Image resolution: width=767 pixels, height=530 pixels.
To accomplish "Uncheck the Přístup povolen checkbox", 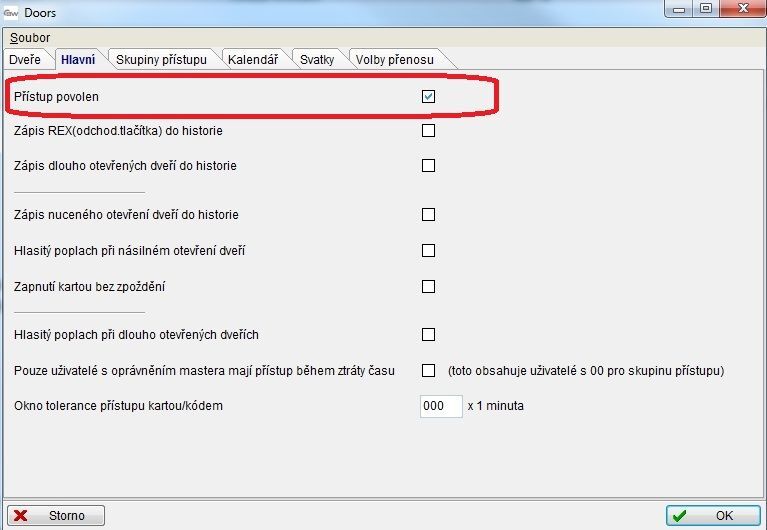I will [x=428, y=97].
